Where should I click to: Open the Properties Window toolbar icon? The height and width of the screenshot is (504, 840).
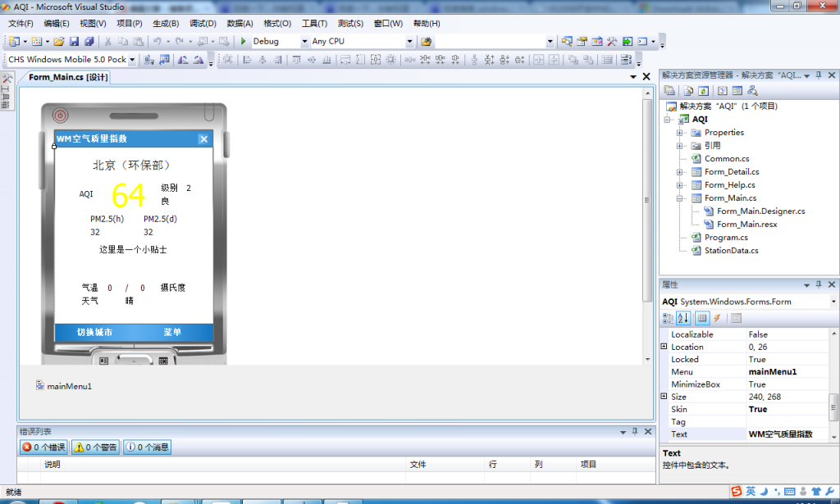coord(582,41)
